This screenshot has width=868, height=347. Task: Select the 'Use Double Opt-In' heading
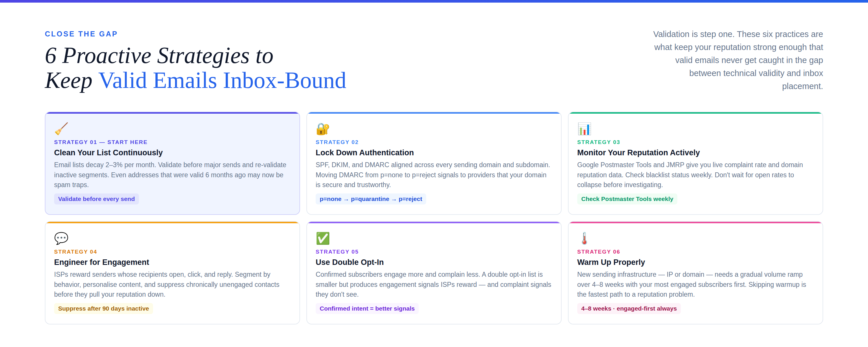pos(350,262)
